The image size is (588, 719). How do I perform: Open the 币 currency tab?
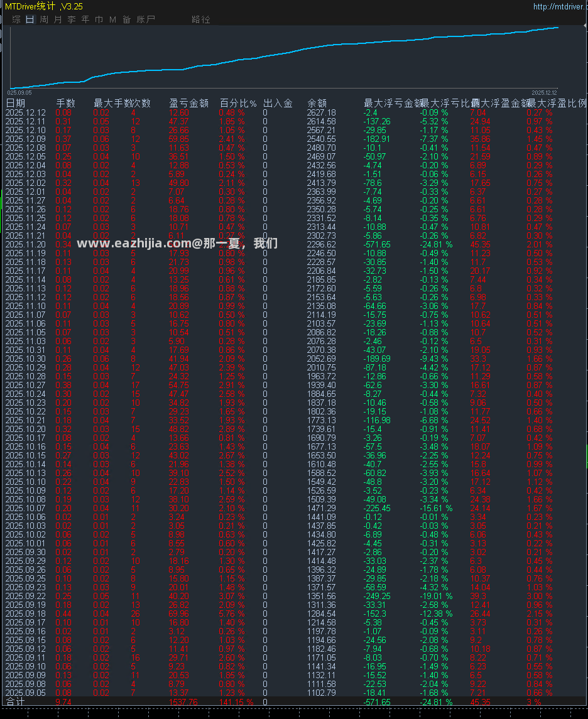[x=99, y=19]
